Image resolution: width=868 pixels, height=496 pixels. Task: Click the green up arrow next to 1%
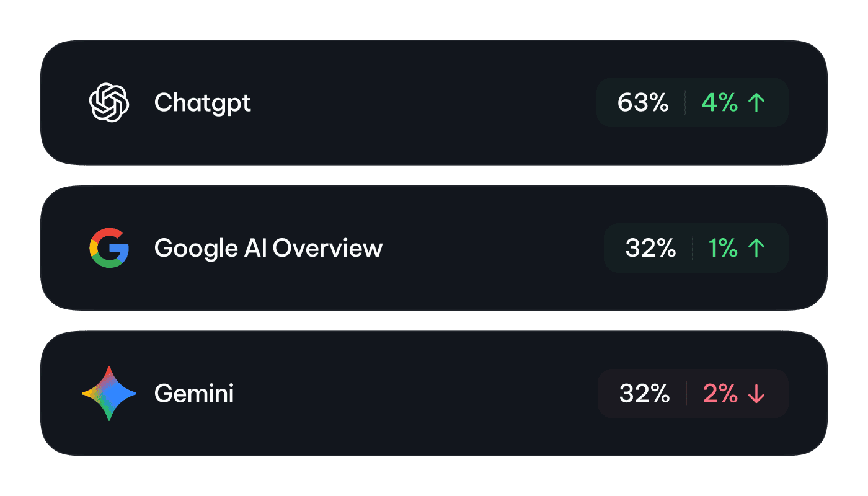tap(756, 248)
